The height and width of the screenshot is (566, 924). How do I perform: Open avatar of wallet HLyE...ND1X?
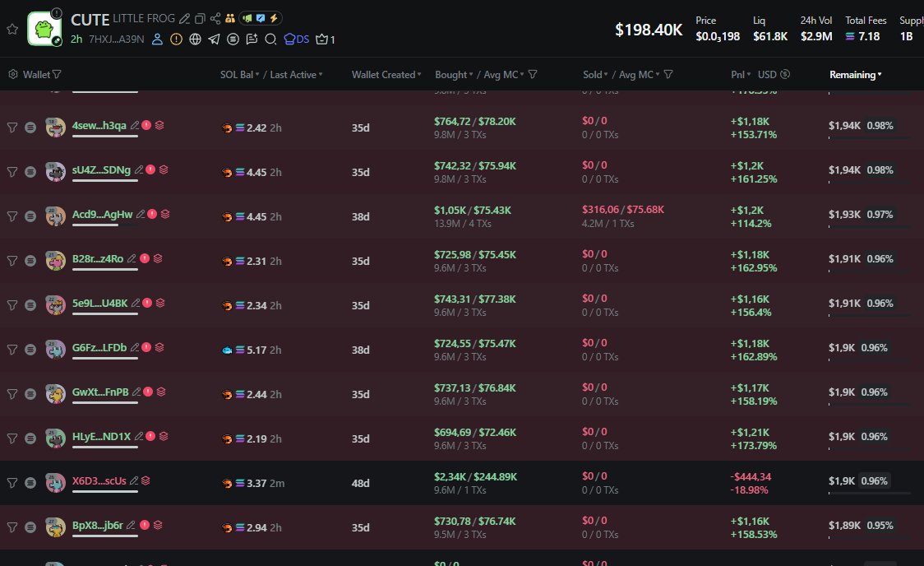(55, 438)
